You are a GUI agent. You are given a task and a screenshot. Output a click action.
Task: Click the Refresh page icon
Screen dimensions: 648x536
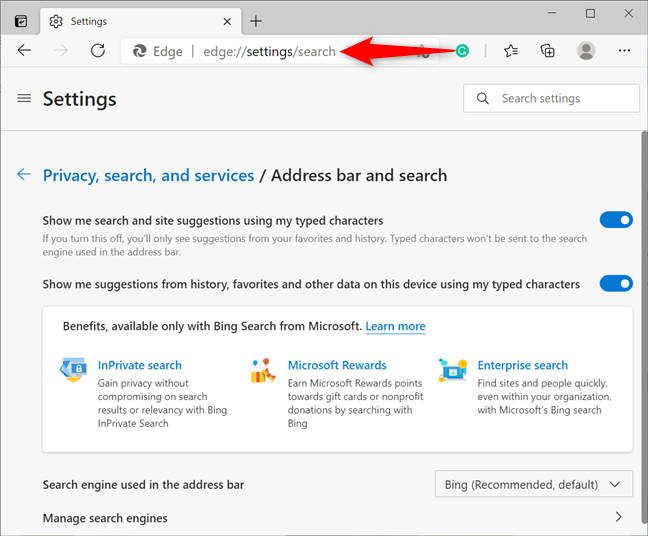[x=98, y=51]
